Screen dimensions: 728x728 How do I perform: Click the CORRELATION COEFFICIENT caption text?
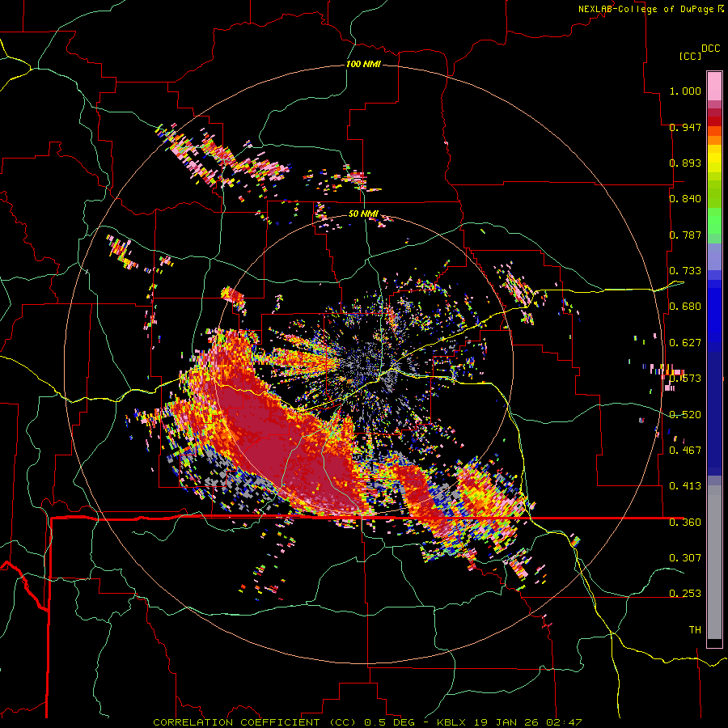[x=236, y=722]
